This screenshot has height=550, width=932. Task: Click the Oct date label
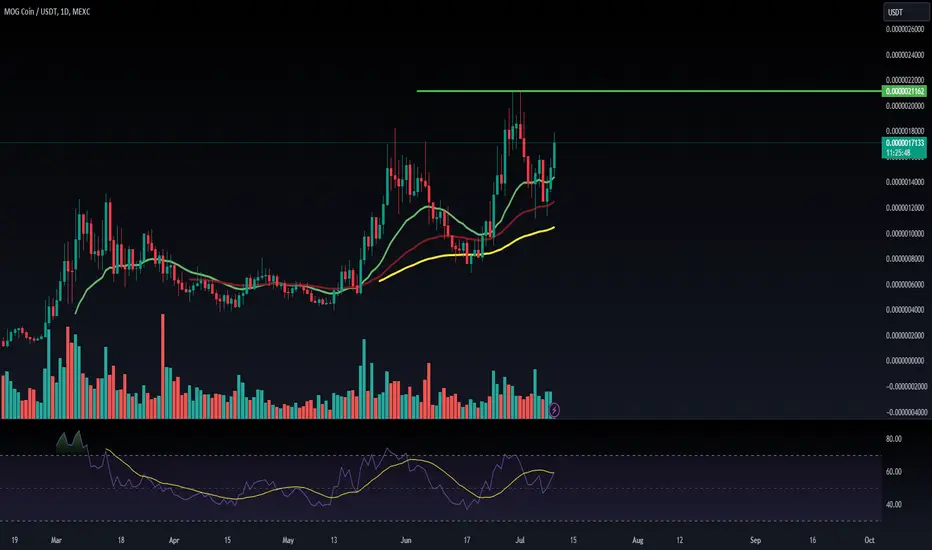(x=870, y=540)
